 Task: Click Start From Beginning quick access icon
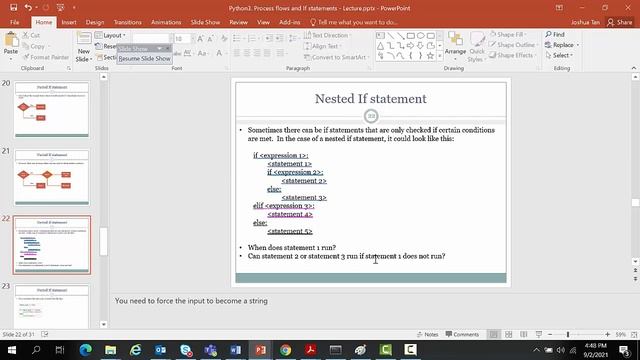60,7
